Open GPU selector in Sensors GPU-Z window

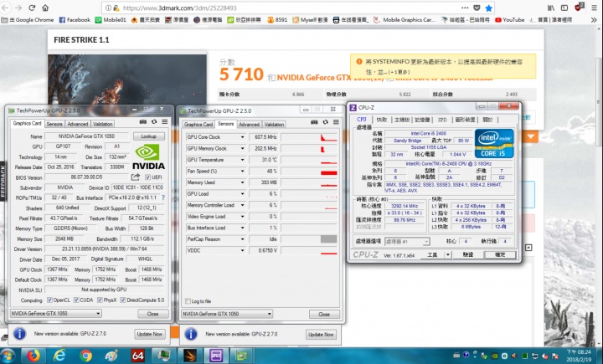227,314
